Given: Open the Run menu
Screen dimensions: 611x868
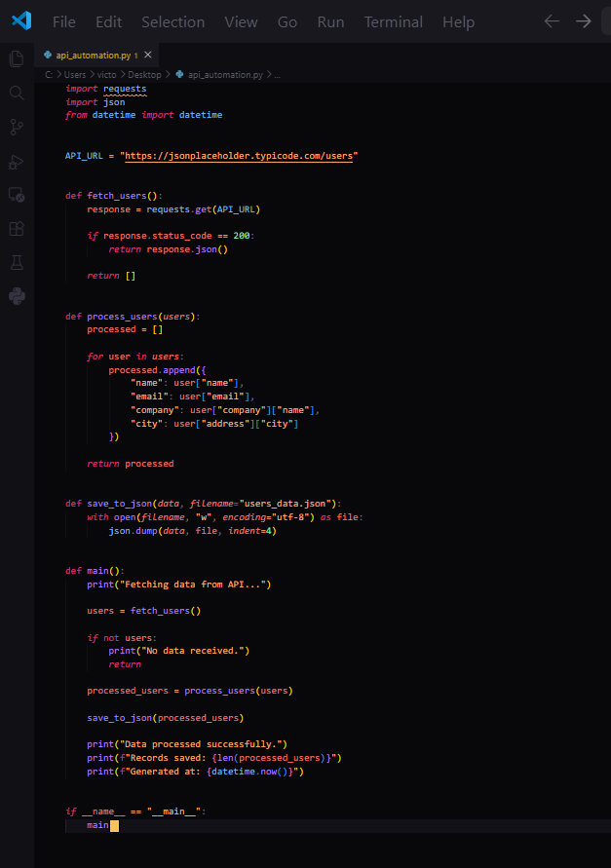Looking at the screenshot, I should coord(330,22).
